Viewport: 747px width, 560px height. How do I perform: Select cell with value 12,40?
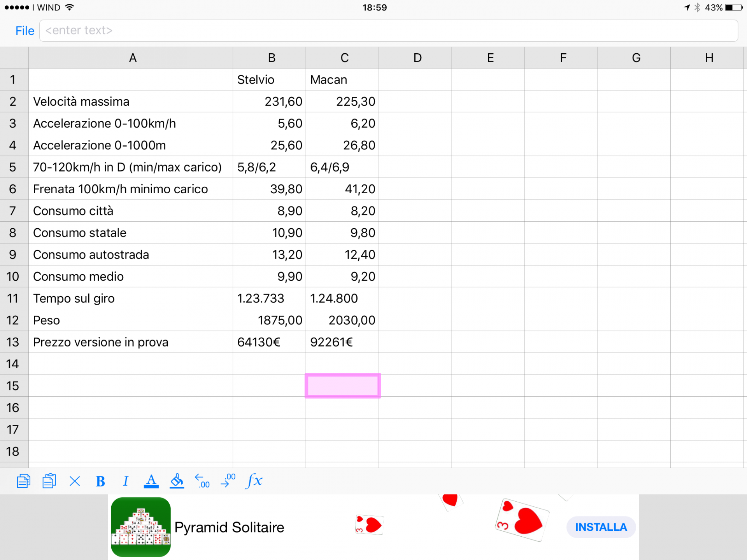tap(342, 255)
